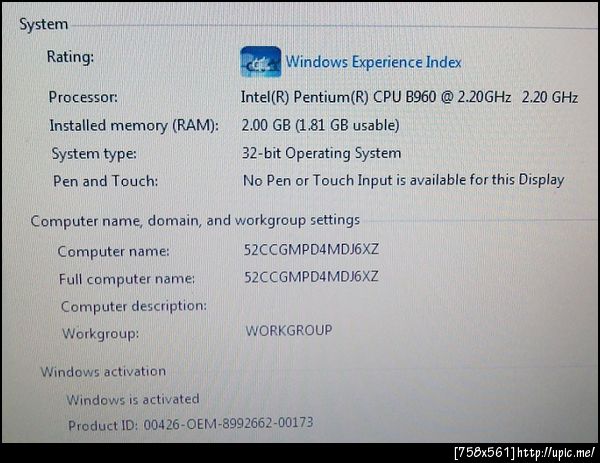Click Product ID 00426-OEM-8992662-00173
Screen dimensions: 600x463
[191, 424]
